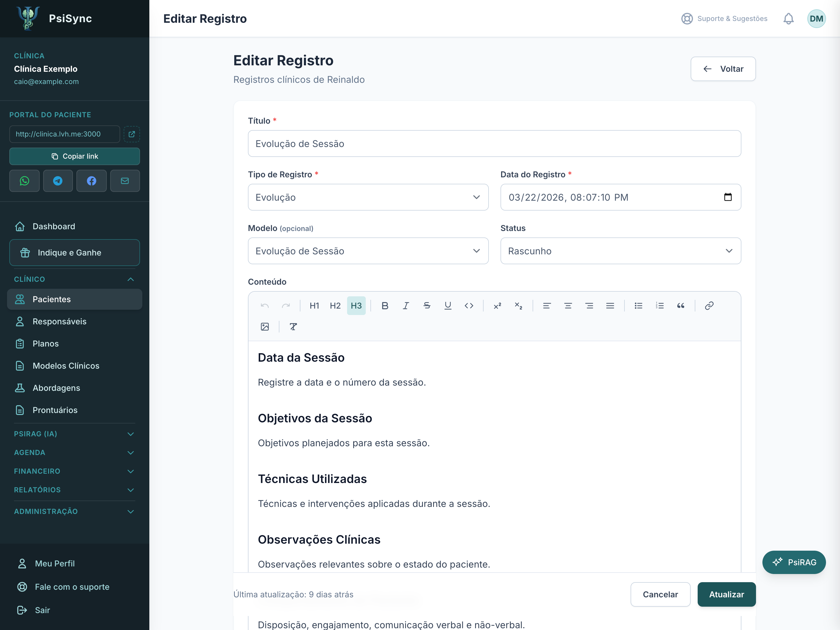Apply H1 heading format
Image resolution: width=840 pixels, height=630 pixels.
tap(314, 306)
